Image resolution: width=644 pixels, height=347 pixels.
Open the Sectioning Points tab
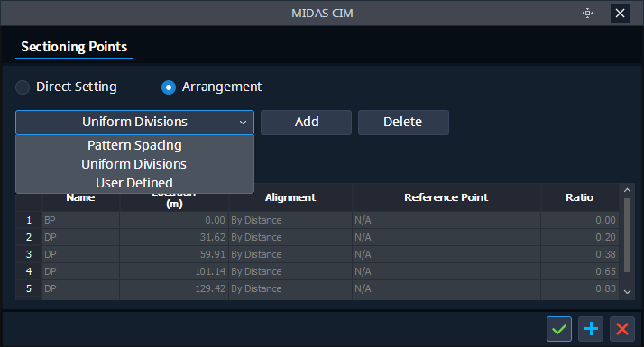(x=74, y=47)
